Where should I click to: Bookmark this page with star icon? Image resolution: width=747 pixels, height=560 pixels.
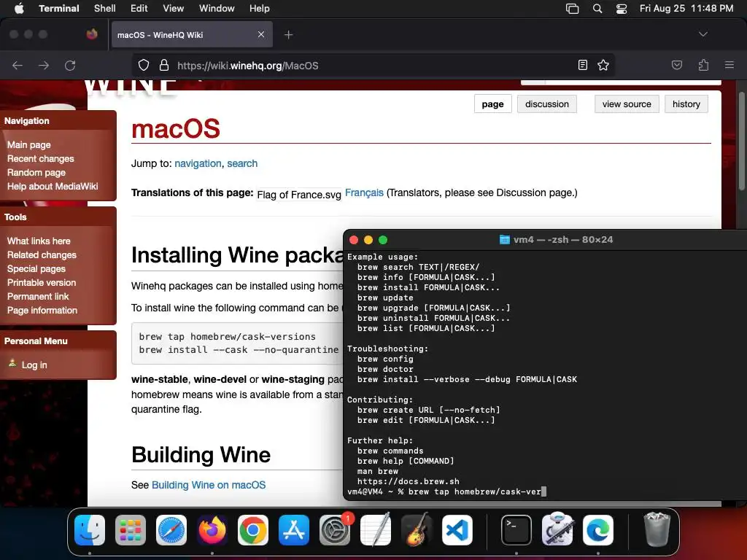[603, 65]
